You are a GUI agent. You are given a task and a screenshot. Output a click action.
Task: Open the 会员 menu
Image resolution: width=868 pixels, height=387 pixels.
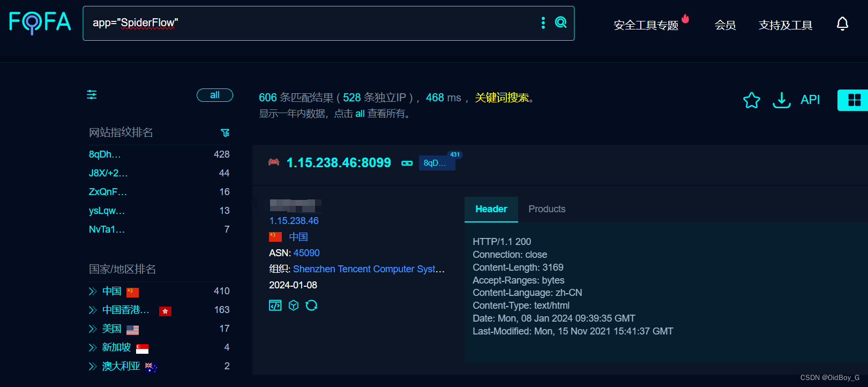[x=725, y=25]
